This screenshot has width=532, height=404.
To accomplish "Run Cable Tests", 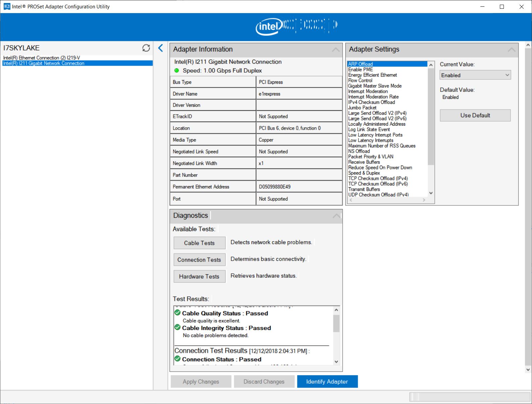I will [x=199, y=243].
